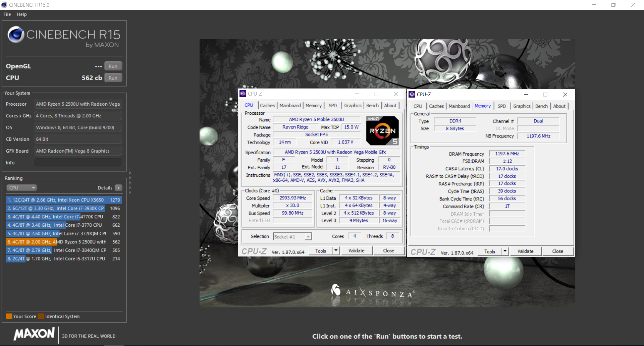
Task: Open About tab in left CPU-Z
Action: (x=390, y=106)
